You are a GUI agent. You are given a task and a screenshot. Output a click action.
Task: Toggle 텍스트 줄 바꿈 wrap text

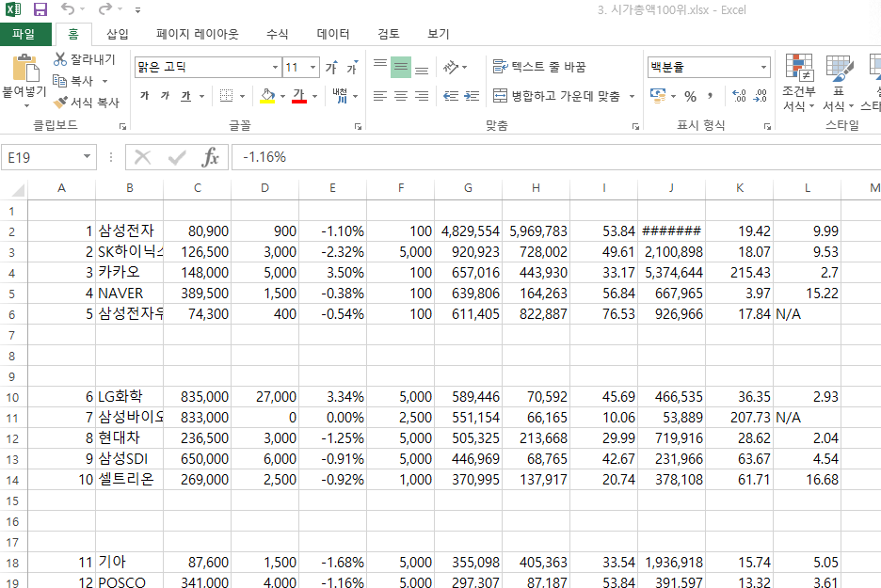(x=539, y=67)
